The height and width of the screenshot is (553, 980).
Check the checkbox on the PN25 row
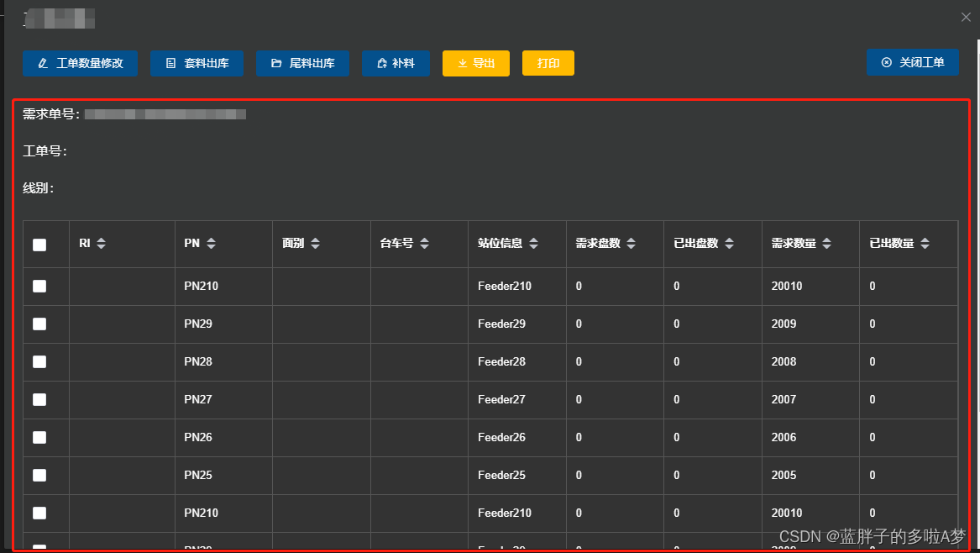[x=38, y=475]
